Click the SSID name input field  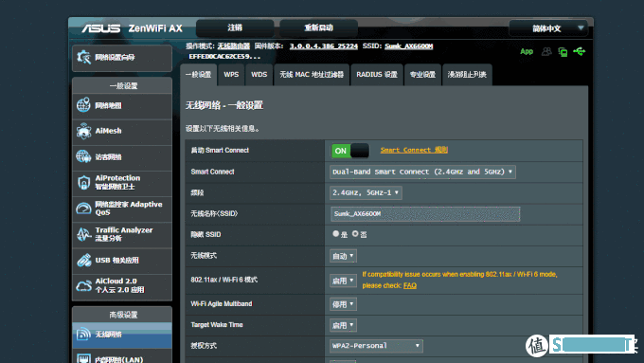[x=425, y=214]
